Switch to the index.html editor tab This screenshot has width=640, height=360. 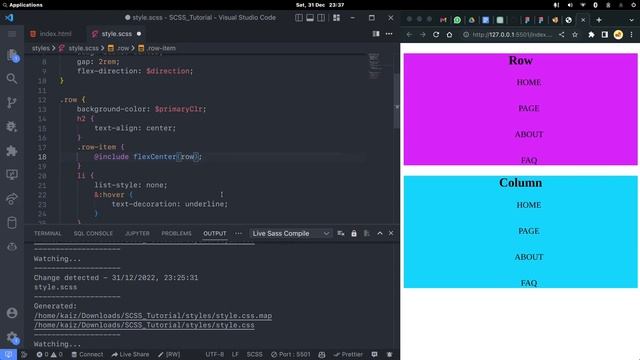(51, 34)
